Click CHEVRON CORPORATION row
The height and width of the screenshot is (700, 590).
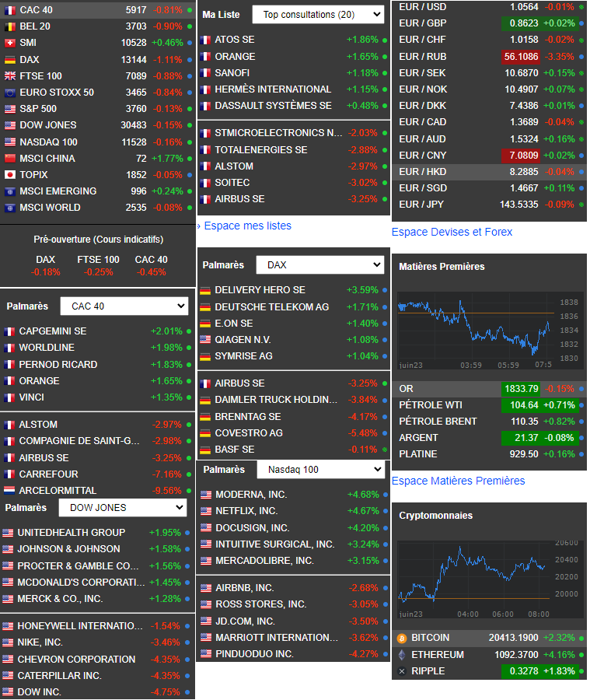[98, 660]
